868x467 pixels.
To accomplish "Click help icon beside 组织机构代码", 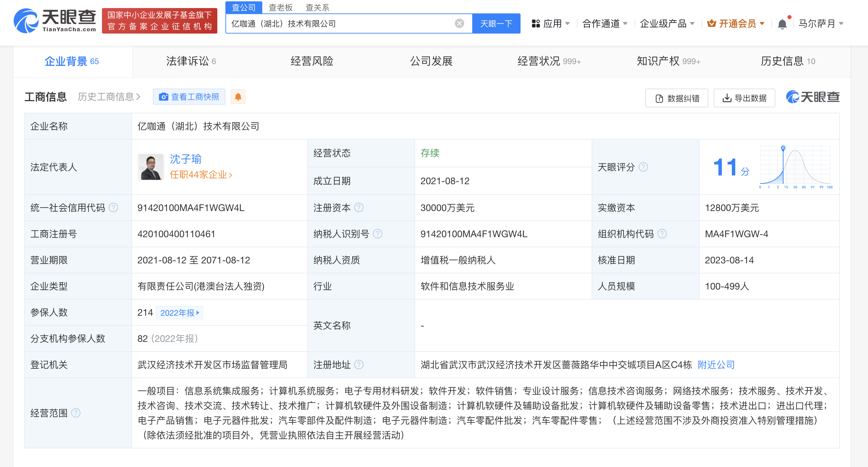I will [662, 234].
